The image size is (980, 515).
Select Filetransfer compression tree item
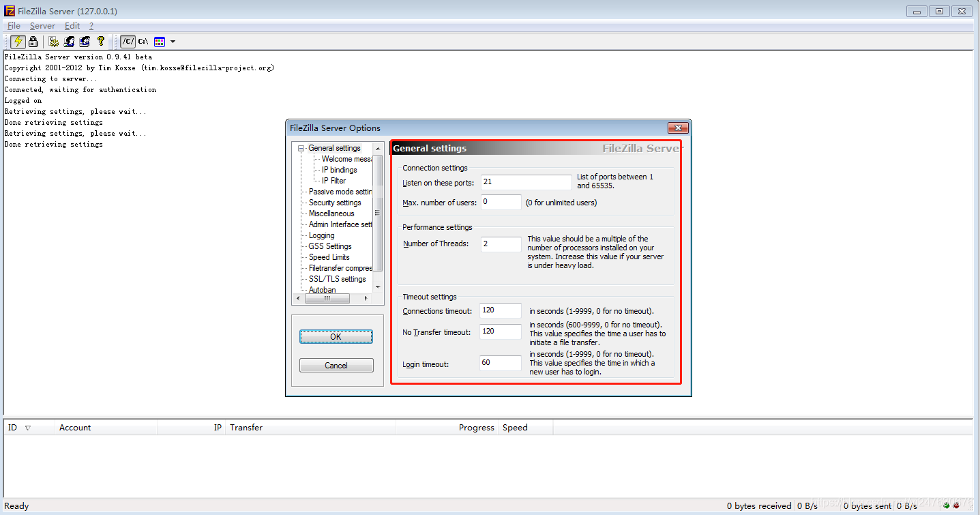tap(340, 268)
